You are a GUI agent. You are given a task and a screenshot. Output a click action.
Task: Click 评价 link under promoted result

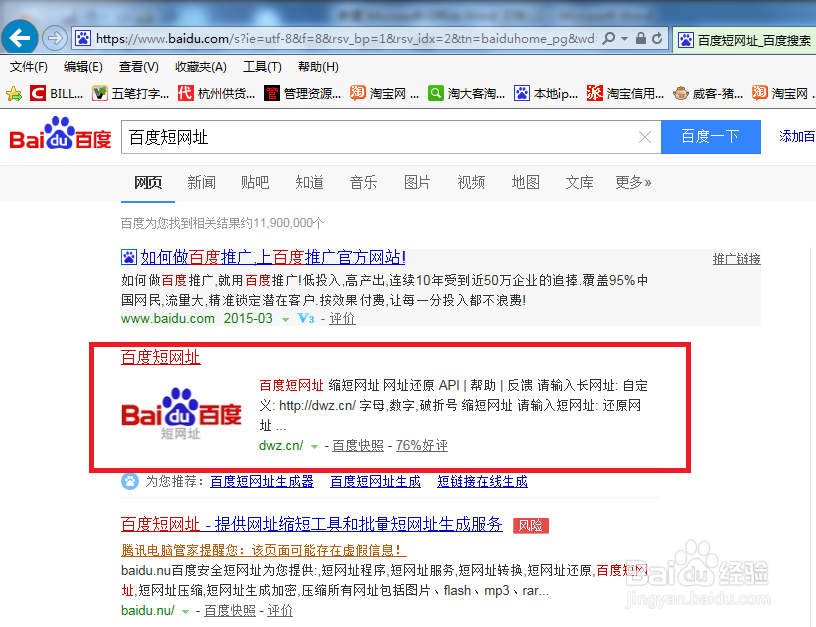coord(342,318)
